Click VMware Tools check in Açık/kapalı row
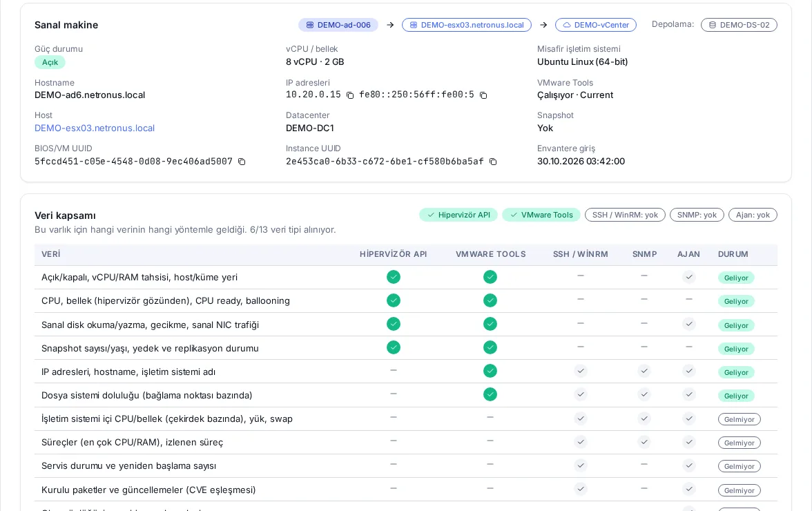812x511 pixels. coord(490,277)
